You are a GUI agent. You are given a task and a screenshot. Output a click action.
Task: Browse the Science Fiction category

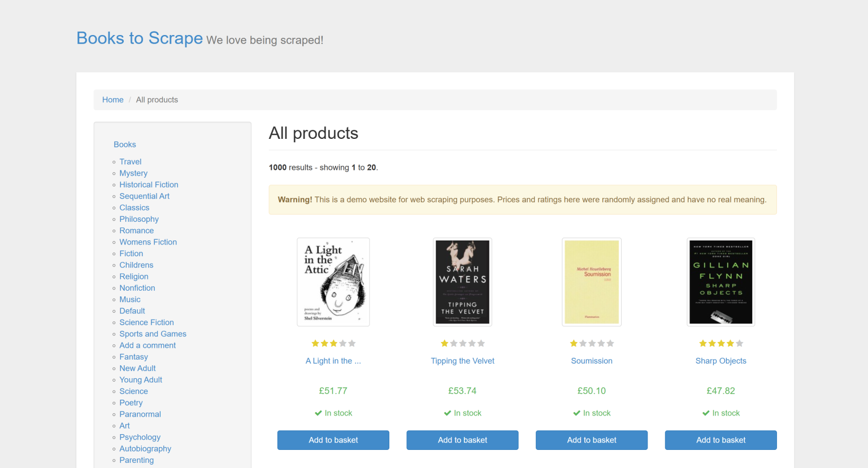(146, 322)
